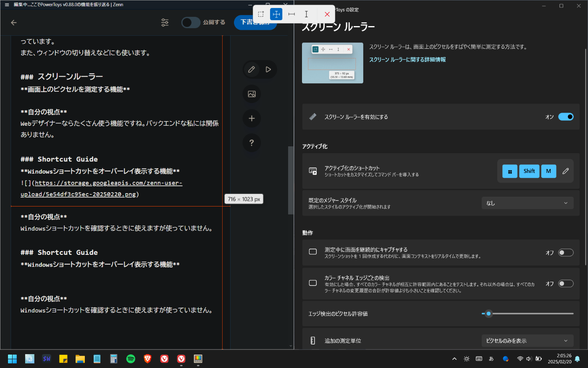Image resolution: width=588 pixels, height=368 pixels.
Task: Click the **画面上のピクセルを測定する機能** line
Action: [75, 89]
